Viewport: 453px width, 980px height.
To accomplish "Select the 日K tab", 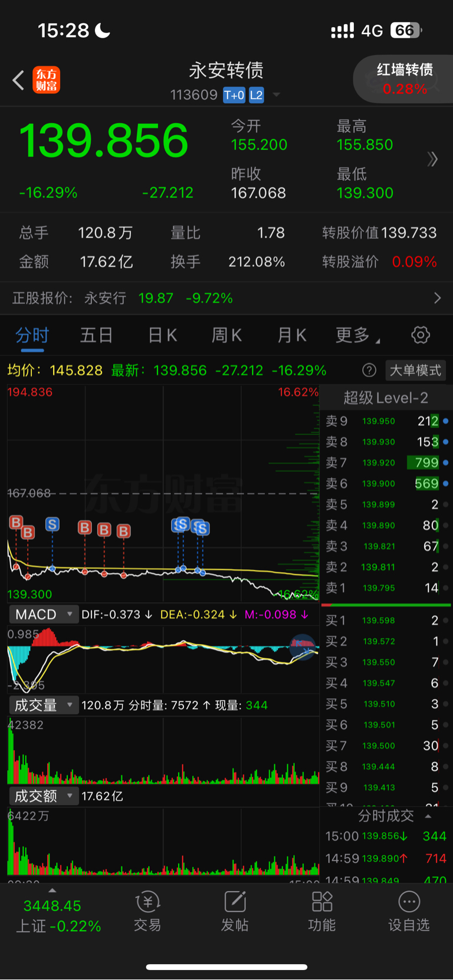I will point(162,335).
